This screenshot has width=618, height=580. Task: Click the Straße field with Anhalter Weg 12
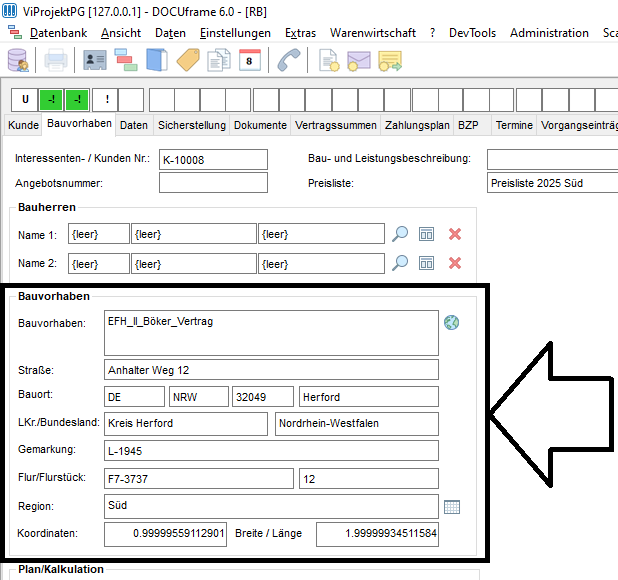(271, 370)
